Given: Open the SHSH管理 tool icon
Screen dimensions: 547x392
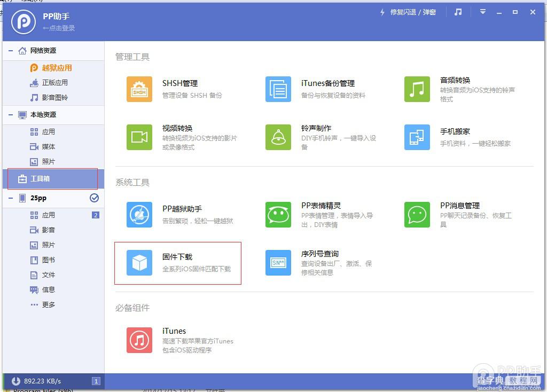Looking at the screenshot, I should [x=139, y=89].
